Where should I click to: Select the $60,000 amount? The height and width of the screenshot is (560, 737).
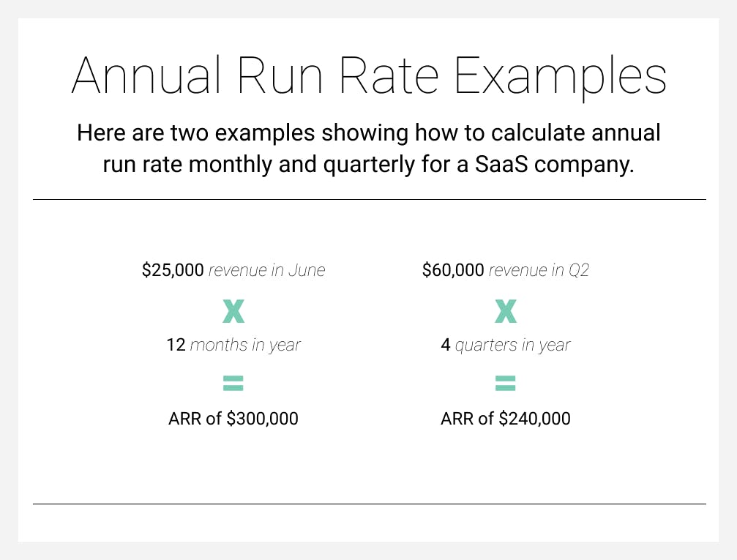453,270
